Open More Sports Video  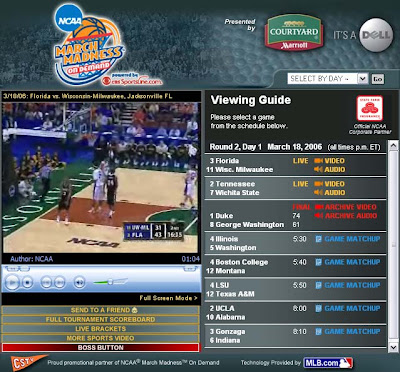point(101,338)
